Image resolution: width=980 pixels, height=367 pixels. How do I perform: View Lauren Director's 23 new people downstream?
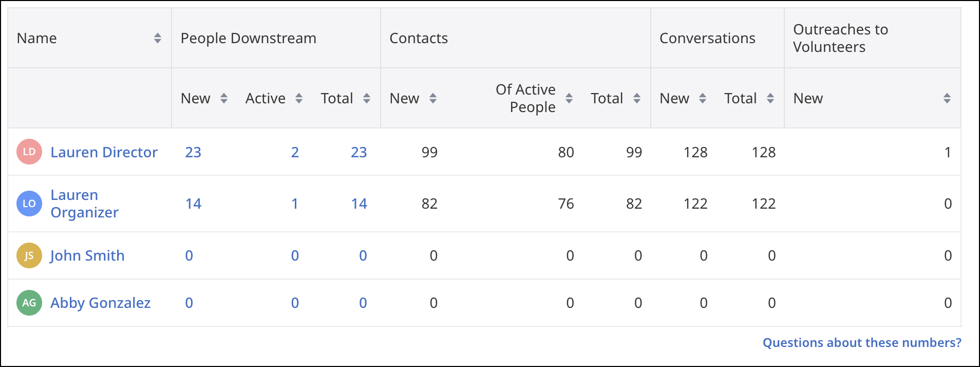pyautogui.click(x=193, y=152)
